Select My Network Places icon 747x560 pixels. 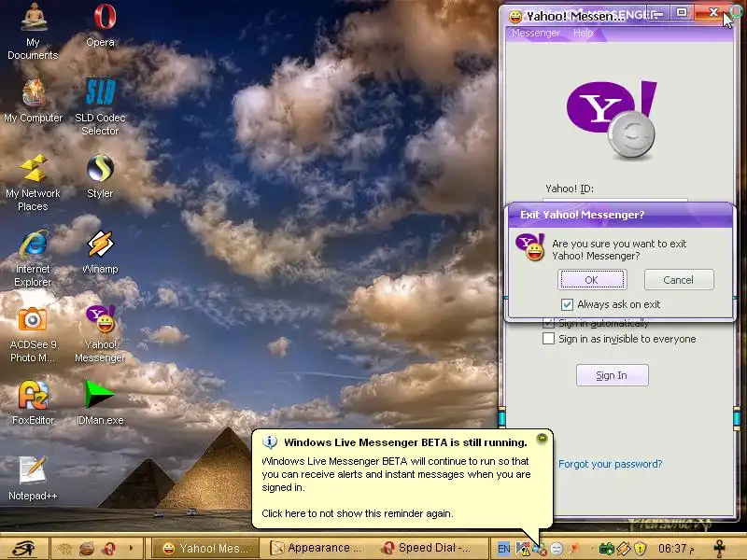point(33,182)
